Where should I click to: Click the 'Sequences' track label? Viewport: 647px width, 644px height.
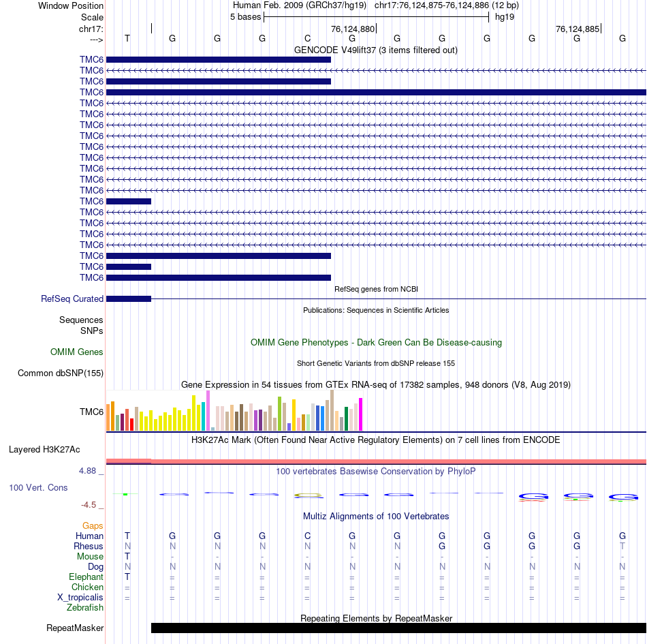81,320
